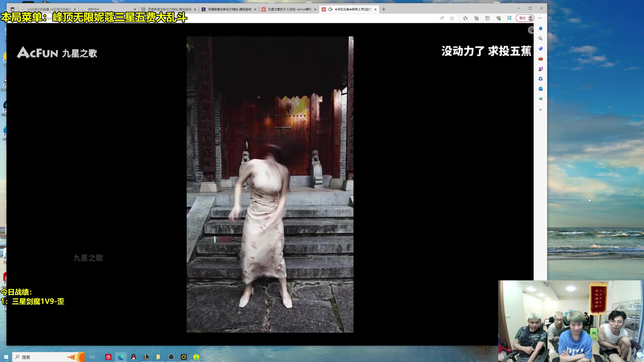This screenshot has width=644, height=362.
Task: Open sidebar Tools briefcase
Action: pos(540,59)
